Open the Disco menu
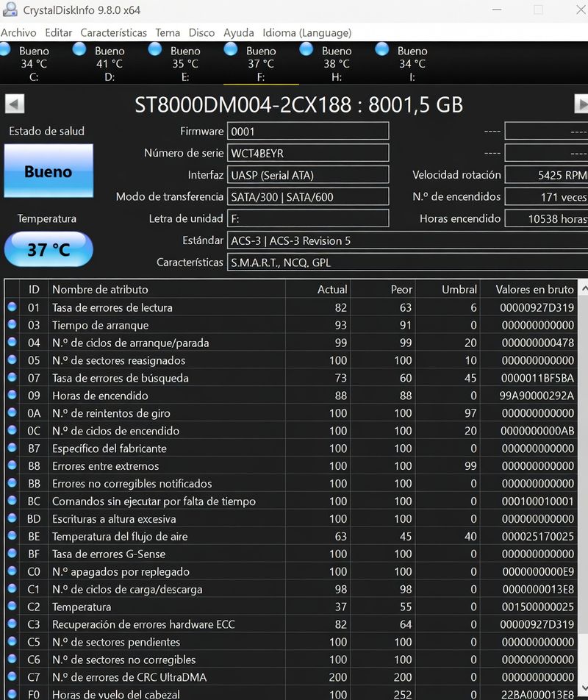 (201, 32)
